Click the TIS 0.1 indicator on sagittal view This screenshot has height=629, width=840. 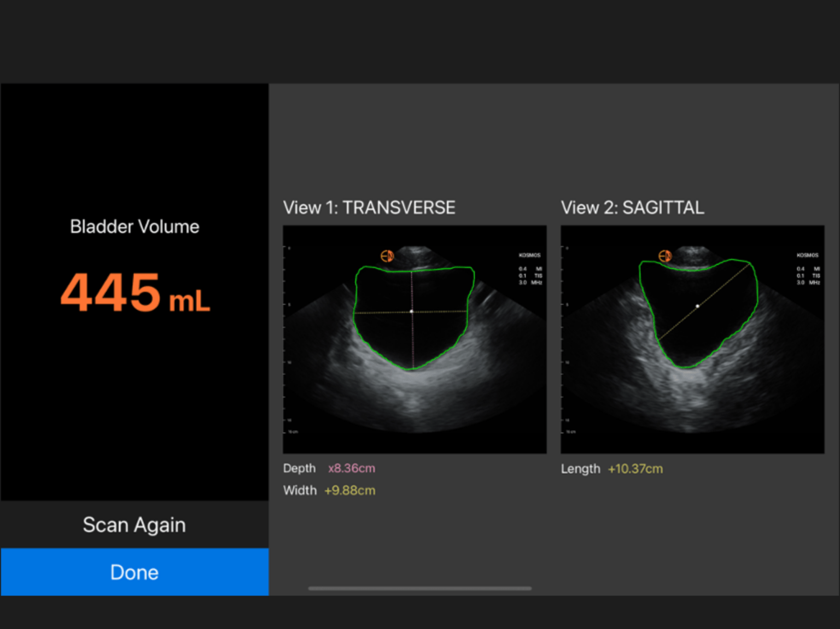click(x=809, y=276)
